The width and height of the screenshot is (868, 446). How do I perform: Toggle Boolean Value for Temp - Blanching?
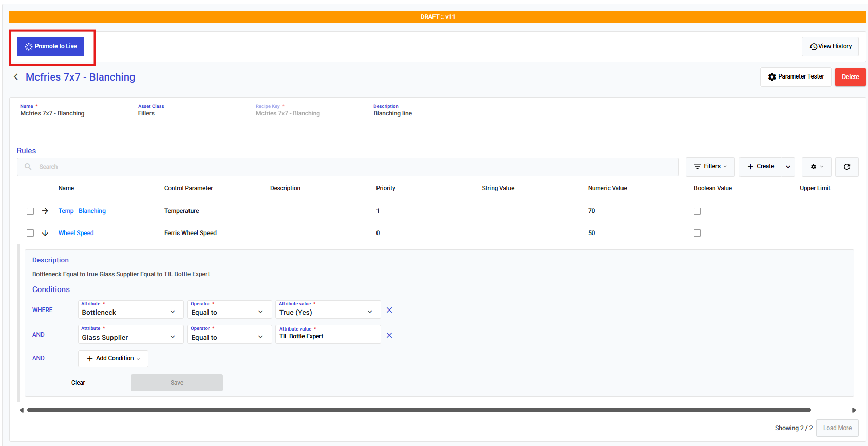(x=697, y=211)
